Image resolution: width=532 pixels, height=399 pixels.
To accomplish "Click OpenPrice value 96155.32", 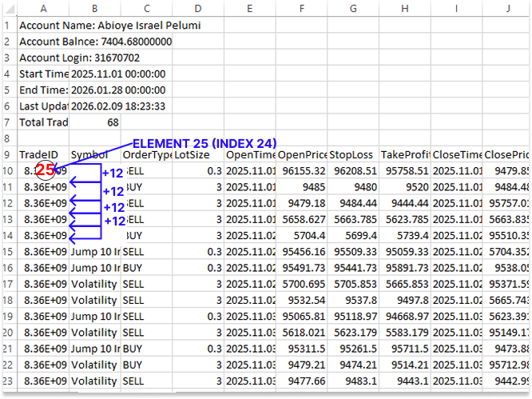I will click(302, 171).
